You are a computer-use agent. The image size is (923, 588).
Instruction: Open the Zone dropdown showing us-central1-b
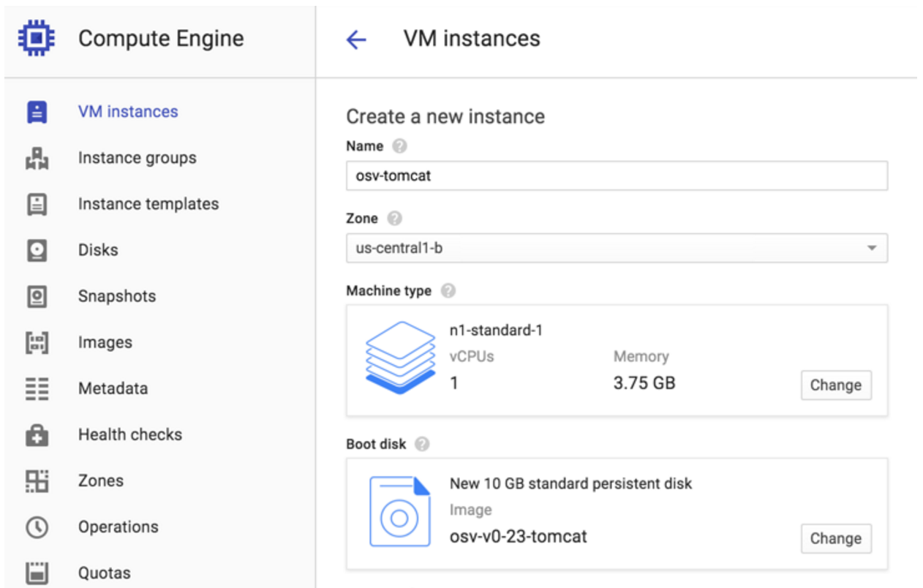[616, 248]
